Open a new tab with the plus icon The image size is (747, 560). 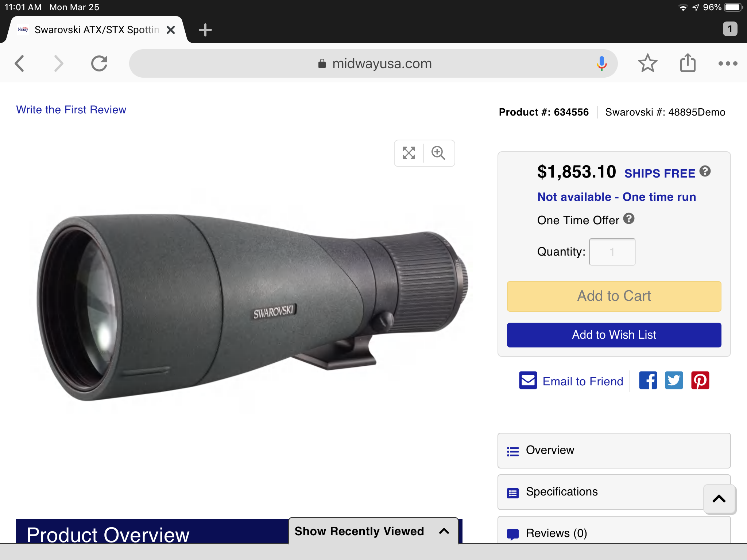pyautogui.click(x=205, y=30)
